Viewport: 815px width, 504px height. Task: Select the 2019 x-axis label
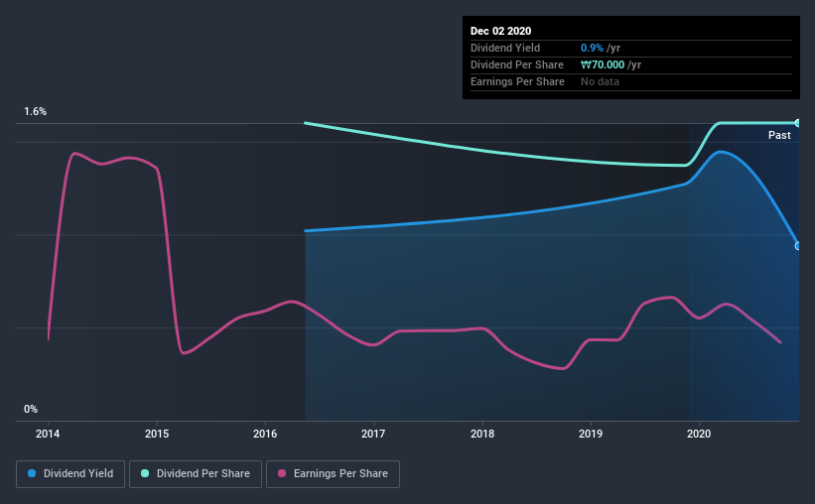tap(591, 434)
